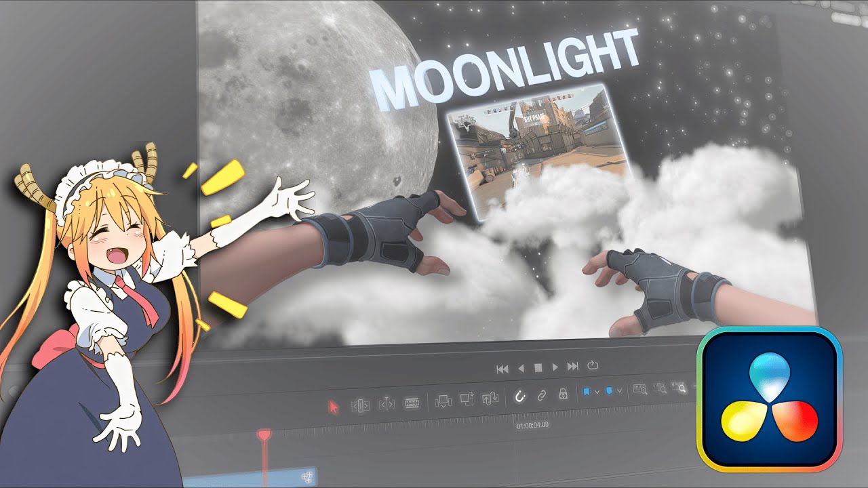868x488 pixels.
Task: Add a Marker with the marker icon
Action: [609, 390]
